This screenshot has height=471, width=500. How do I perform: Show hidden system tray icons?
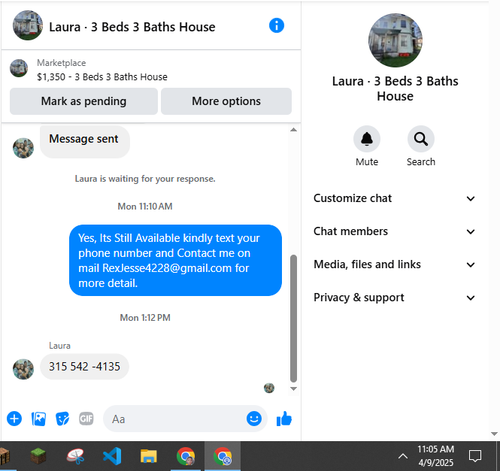tap(403, 456)
